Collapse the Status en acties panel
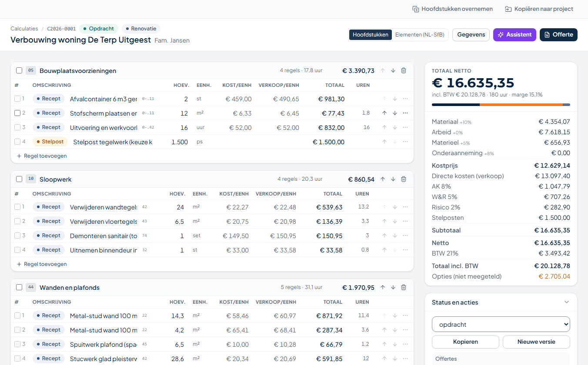This screenshot has height=365, width=588. (566, 302)
